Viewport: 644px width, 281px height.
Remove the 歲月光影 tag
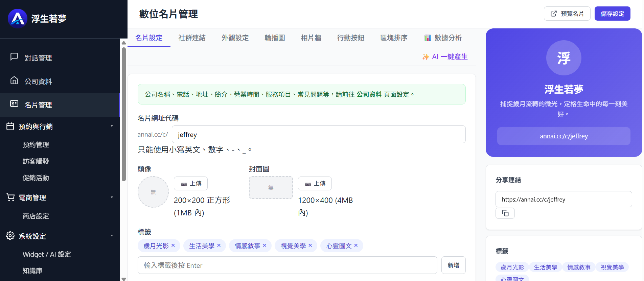point(173,245)
